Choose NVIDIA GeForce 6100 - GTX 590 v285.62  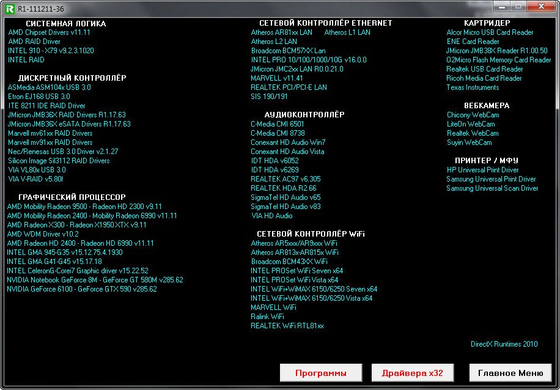tap(82, 289)
